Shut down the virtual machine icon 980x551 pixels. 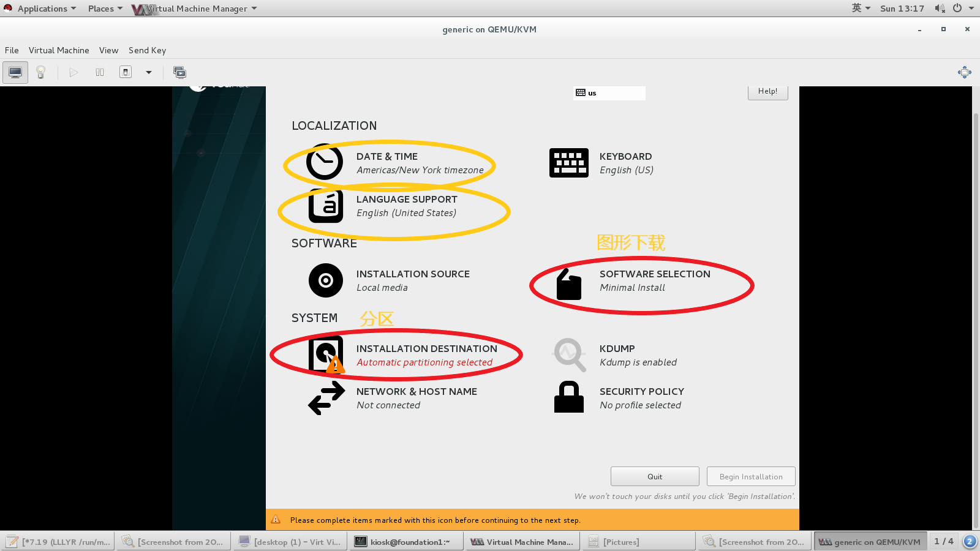[126, 72]
